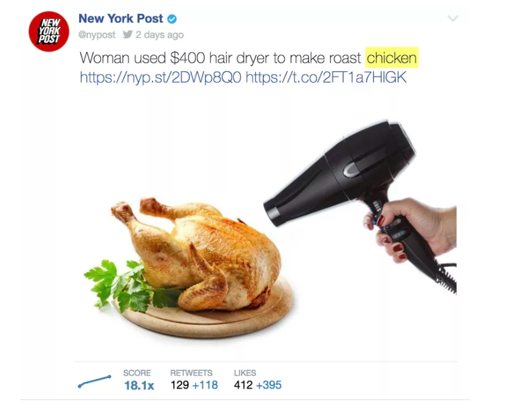
Task: Click the 129 retweets count
Action: [x=180, y=385]
